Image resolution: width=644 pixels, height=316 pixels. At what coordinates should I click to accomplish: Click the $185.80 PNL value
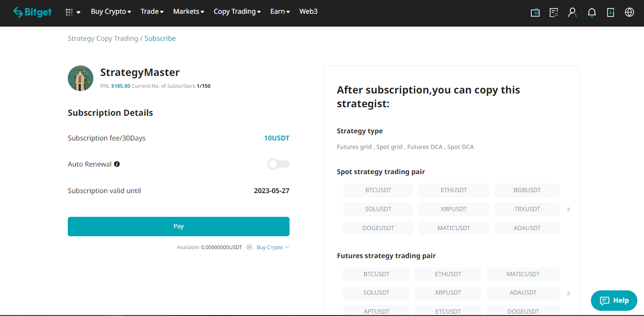pyautogui.click(x=121, y=86)
